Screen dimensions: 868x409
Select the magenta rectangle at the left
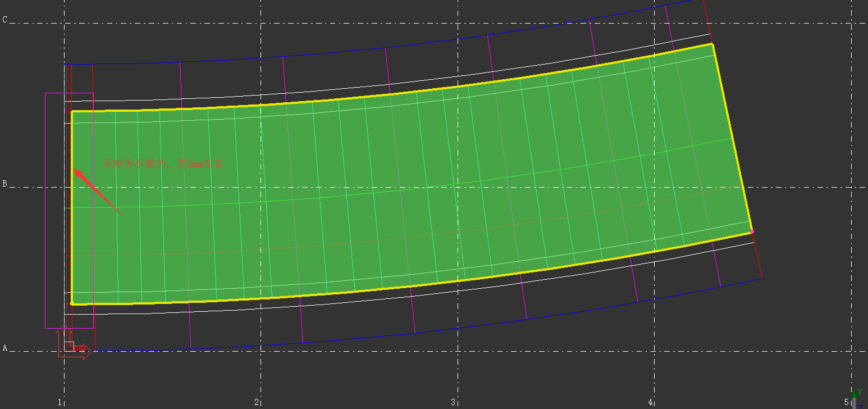[69, 210]
